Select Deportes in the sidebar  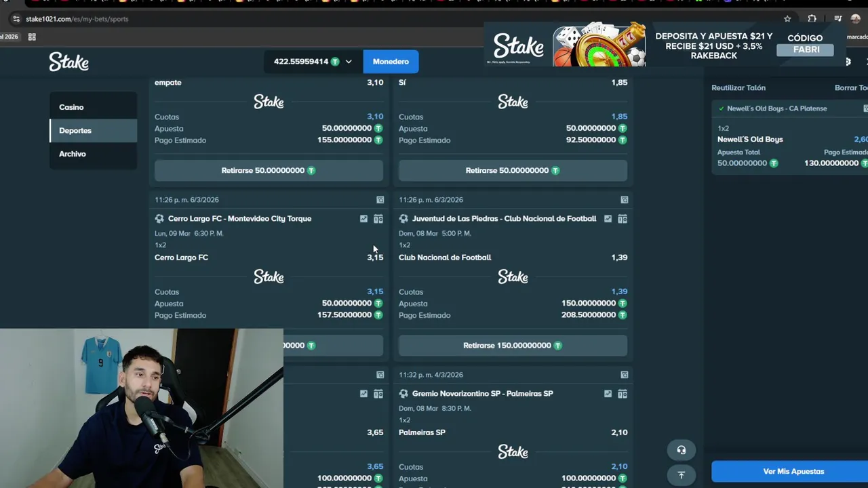93,130
